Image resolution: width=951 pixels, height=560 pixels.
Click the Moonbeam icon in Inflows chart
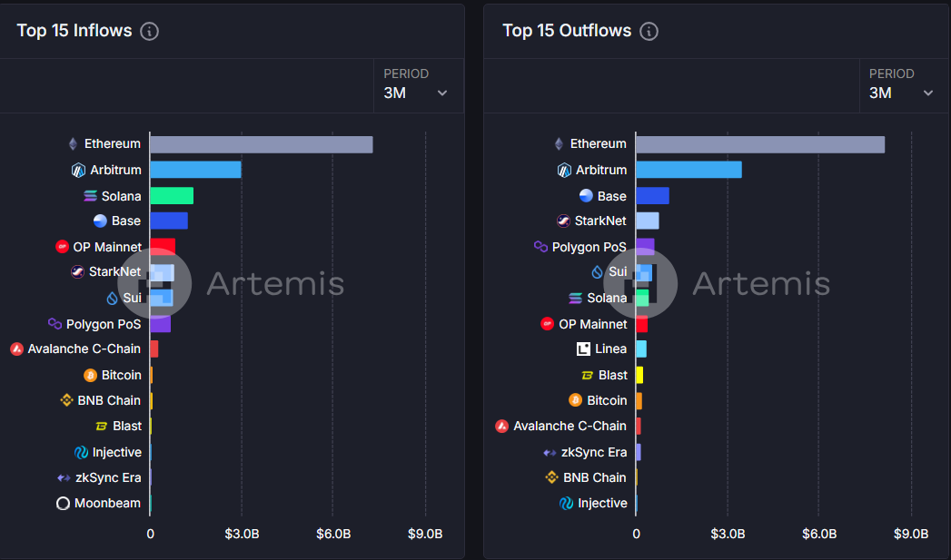click(63, 503)
